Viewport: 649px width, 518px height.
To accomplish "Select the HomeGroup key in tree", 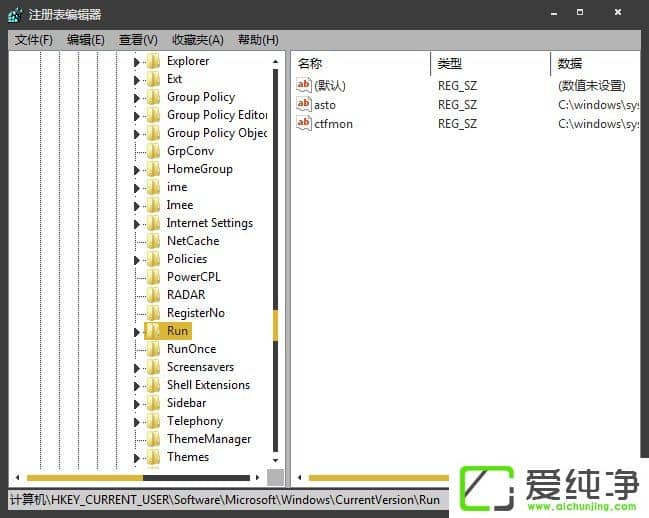I will click(x=199, y=169).
